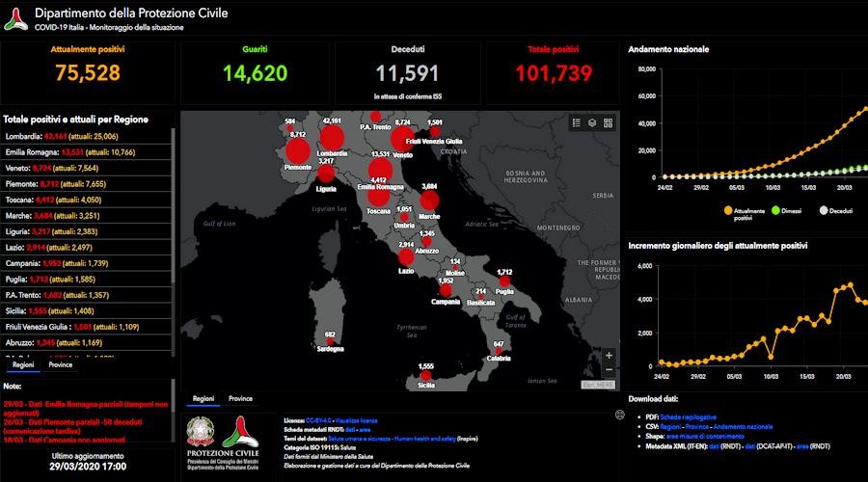Image resolution: width=868 pixels, height=482 pixels.
Task: Download the Province CSV link
Action: (x=697, y=427)
